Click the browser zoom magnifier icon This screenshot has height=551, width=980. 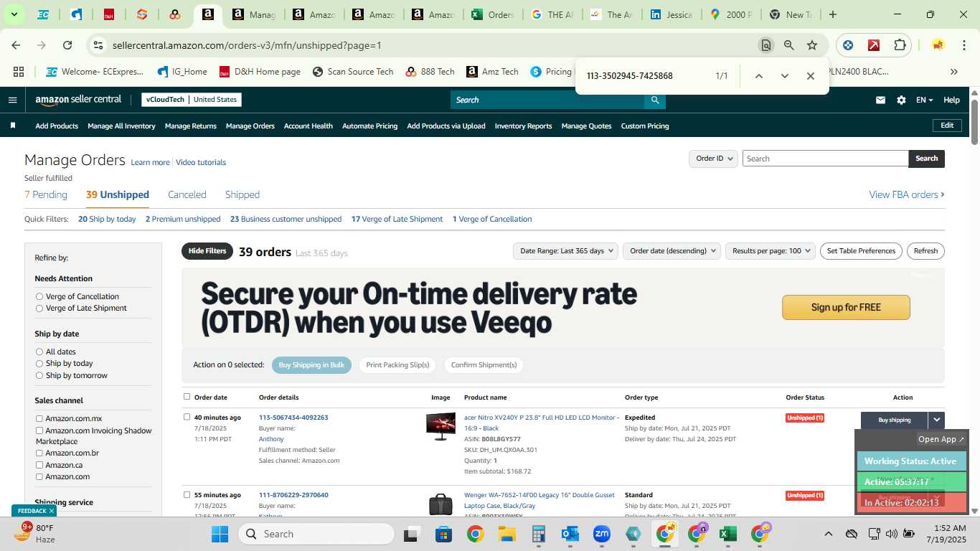[789, 45]
